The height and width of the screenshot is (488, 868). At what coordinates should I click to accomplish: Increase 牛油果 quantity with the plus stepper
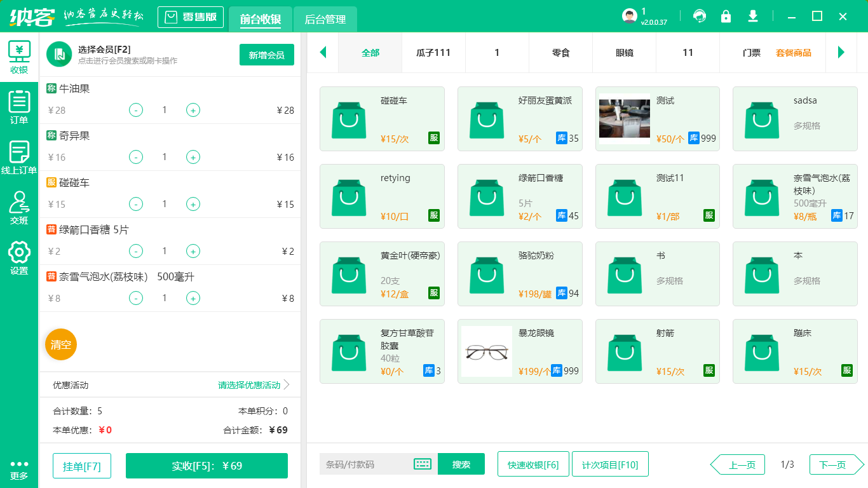coord(193,110)
